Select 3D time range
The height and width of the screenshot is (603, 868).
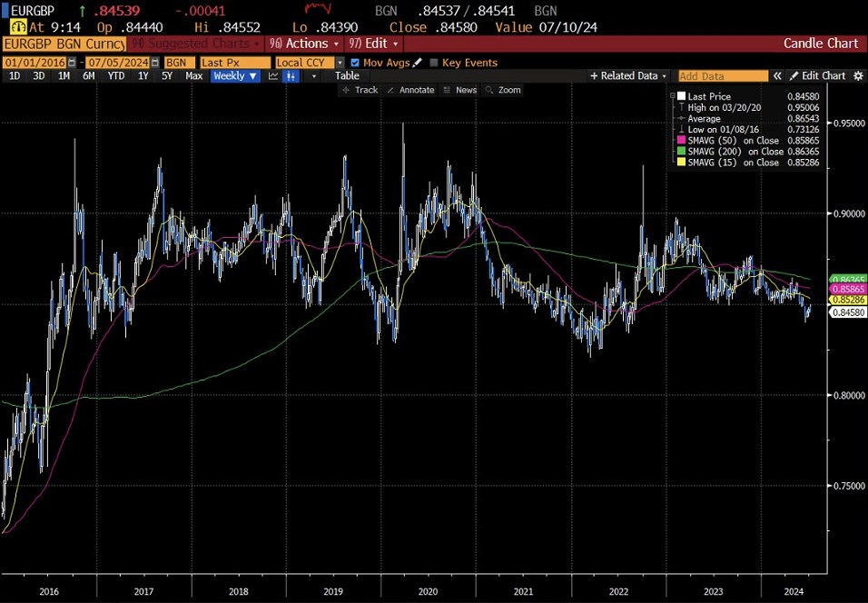coord(39,76)
